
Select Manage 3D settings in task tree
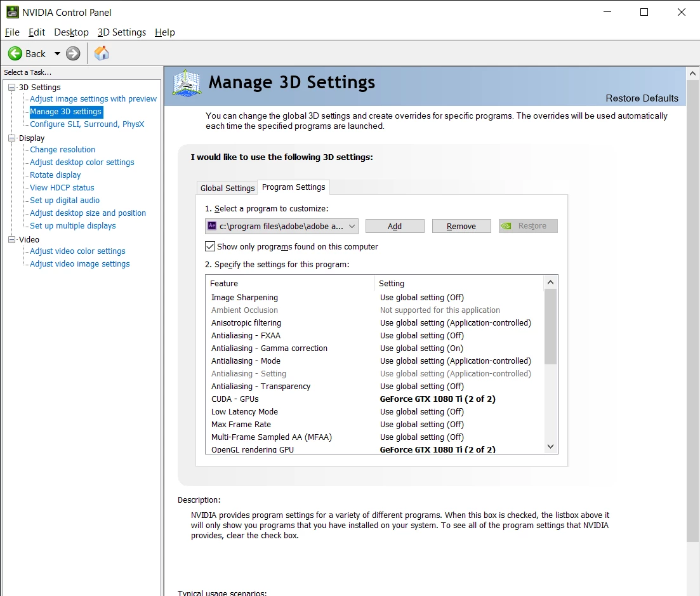point(66,112)
